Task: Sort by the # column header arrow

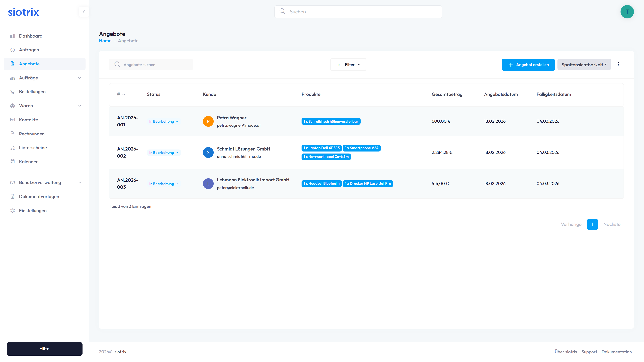Action: click(x=124, y=94)
